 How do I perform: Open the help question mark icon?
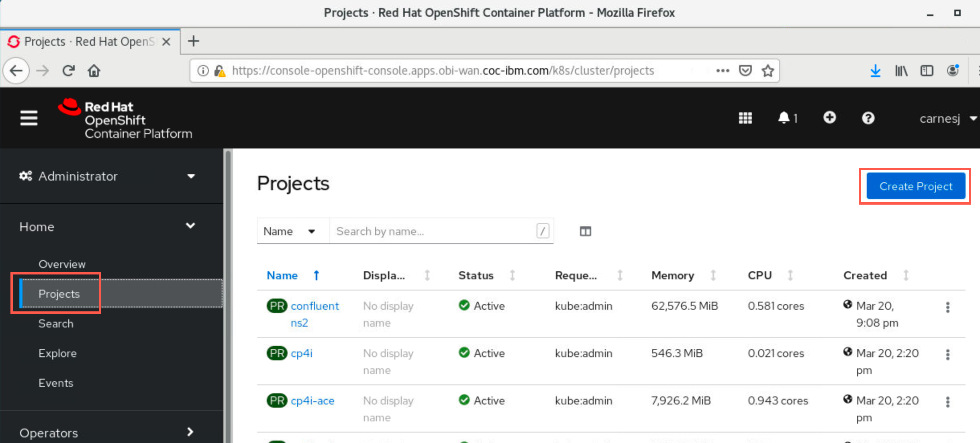click(868, 118)
